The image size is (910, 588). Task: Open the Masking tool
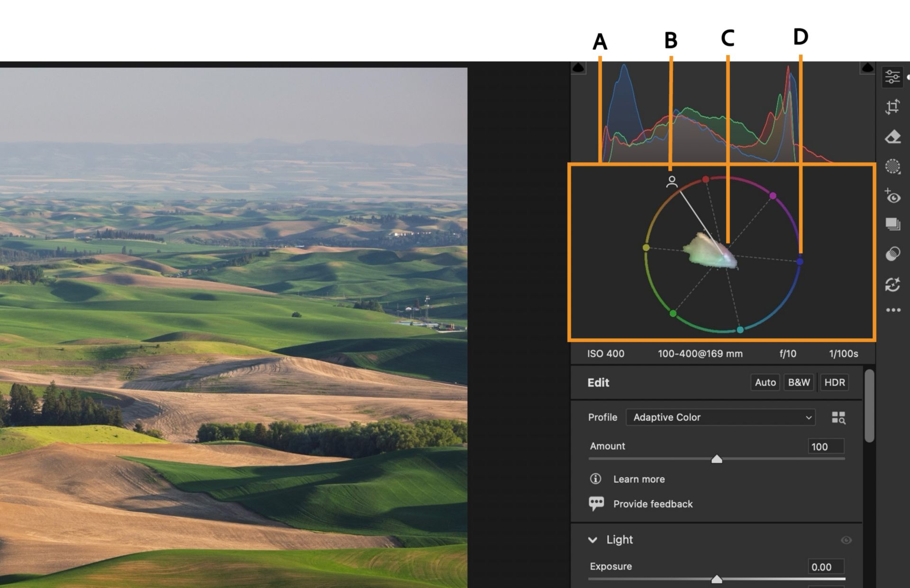point(892,166)
